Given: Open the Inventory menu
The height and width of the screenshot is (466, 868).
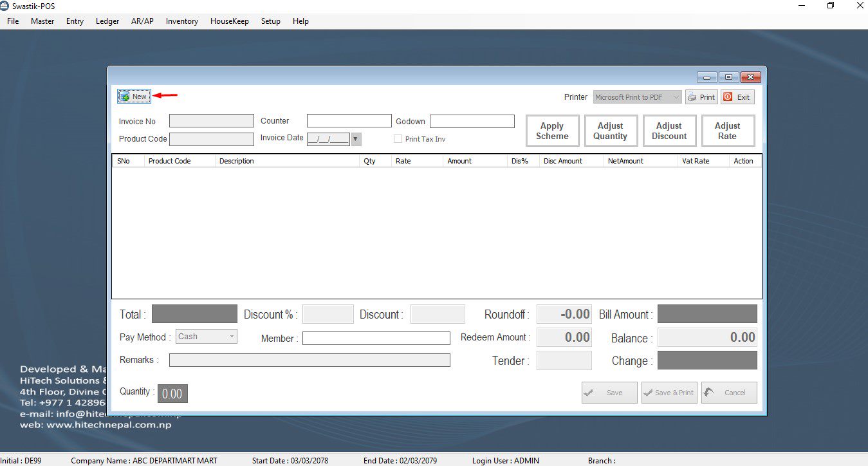Looking at the screenshot, I should coord(181,21).
